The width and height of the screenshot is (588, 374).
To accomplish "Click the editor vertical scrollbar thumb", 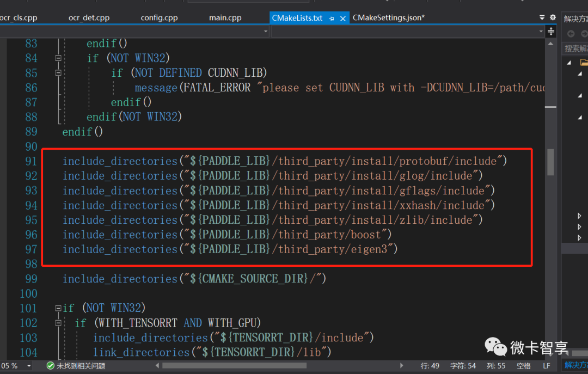I will (x=550, y=162).
